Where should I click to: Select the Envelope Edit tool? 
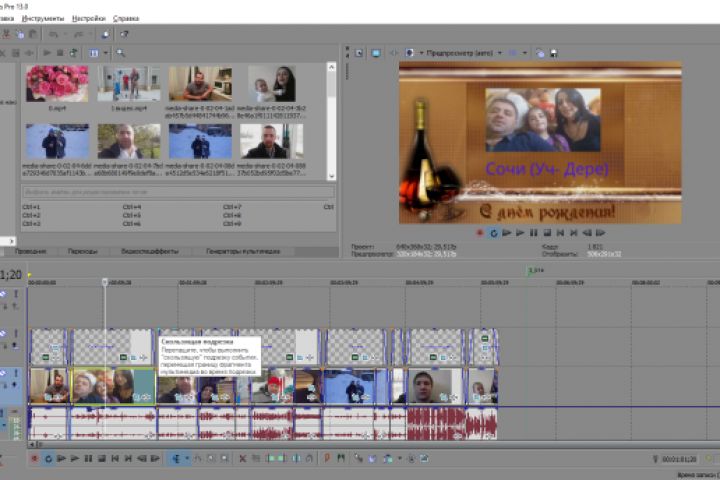coord(198,458)
